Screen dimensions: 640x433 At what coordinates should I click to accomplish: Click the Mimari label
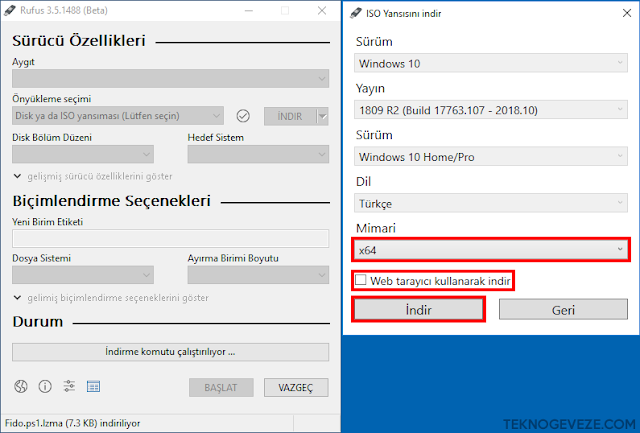(376, 228)
